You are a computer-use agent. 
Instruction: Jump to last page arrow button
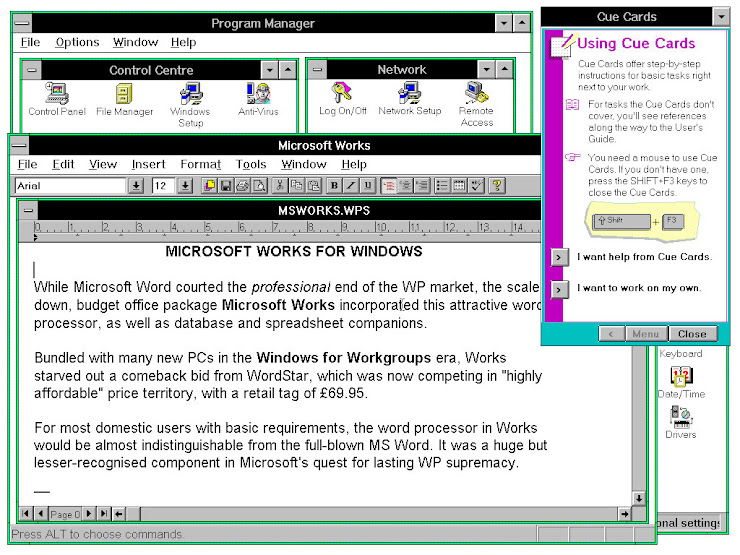click(103, 513)
